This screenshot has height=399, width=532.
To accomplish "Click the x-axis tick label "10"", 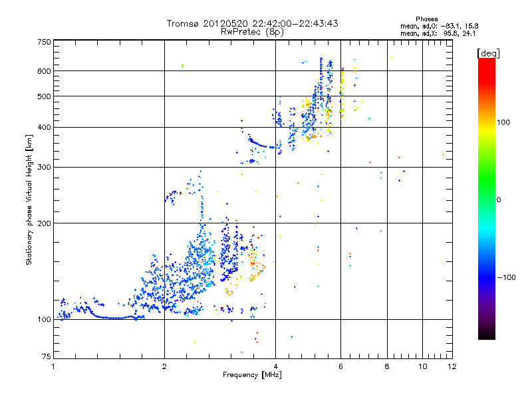I will coord(422,366).
